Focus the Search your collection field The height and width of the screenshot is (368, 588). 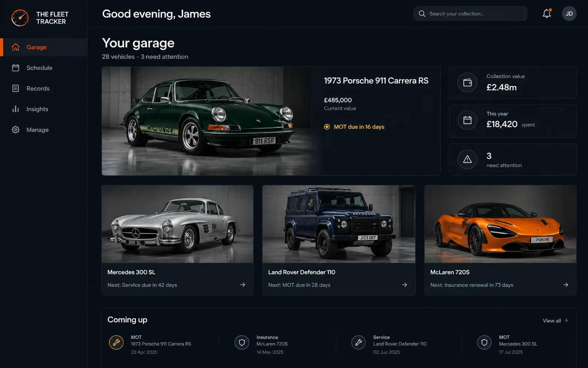[470, 14]
